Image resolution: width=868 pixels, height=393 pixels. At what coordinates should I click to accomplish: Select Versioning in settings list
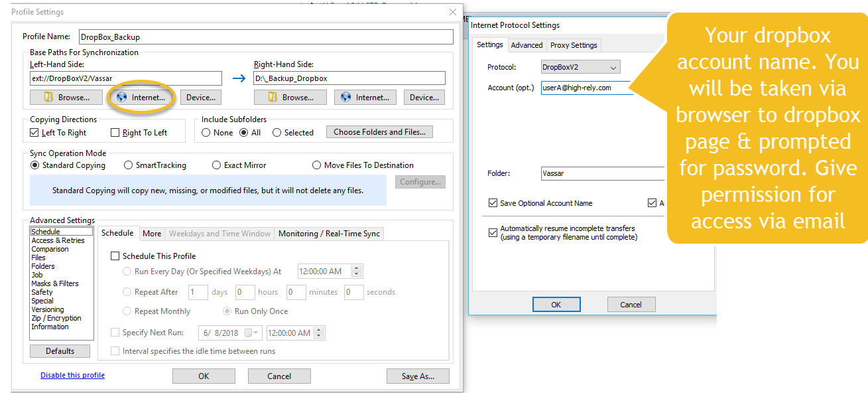click(62, 309)
